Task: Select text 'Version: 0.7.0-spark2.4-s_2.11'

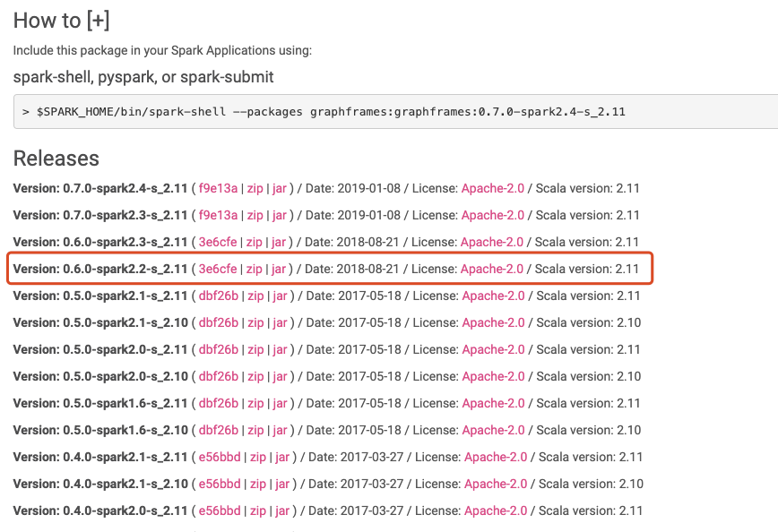Action: 100,188
